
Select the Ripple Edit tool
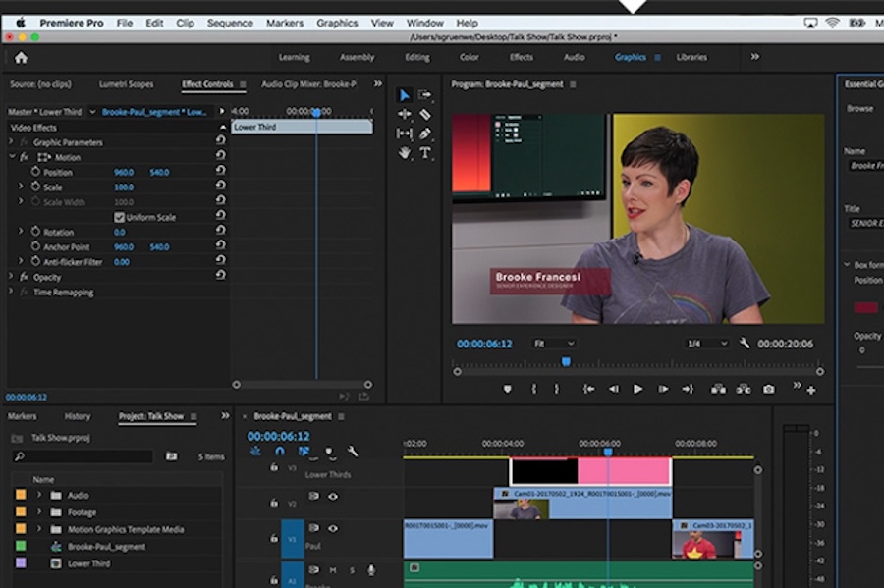[405, 114]
